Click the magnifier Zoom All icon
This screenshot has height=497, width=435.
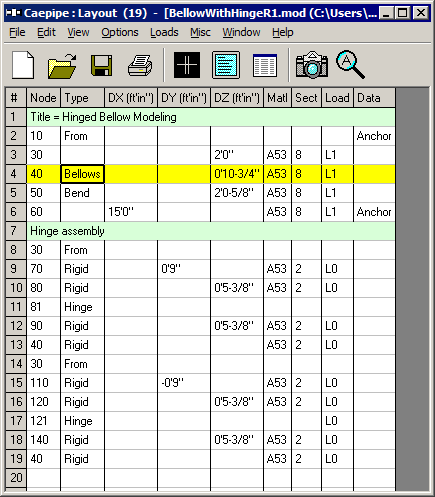coord(350,65)
